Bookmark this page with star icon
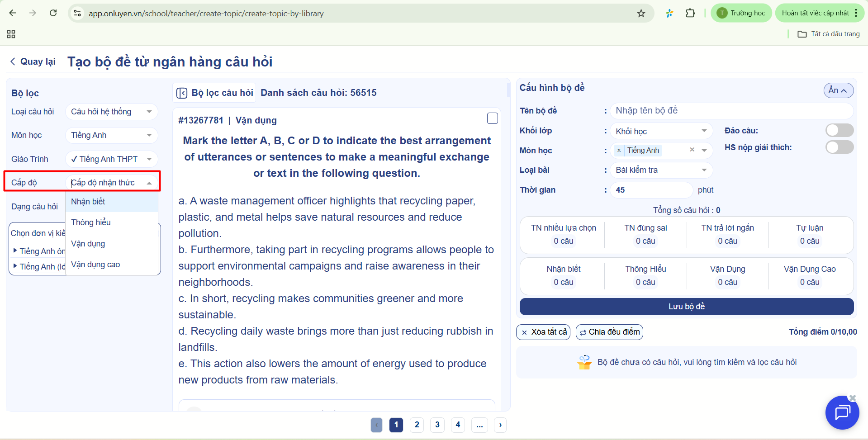 pyautogui.click(x=641, y=14)
